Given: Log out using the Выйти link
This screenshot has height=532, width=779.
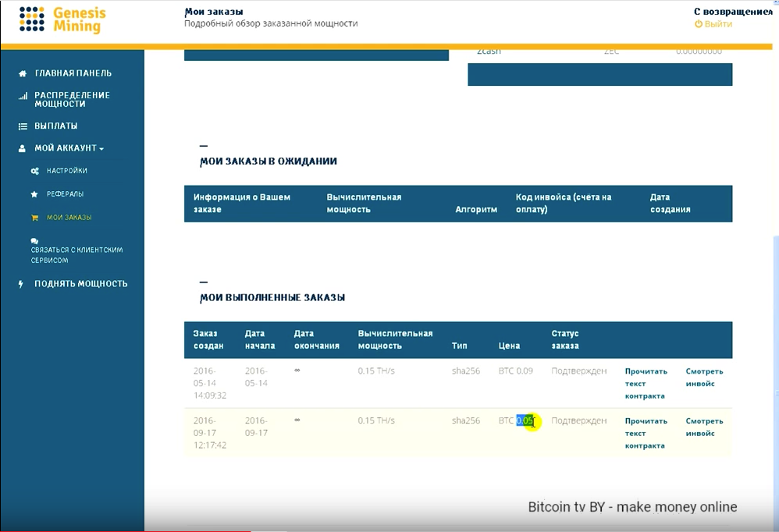Looking at the screenshot, I should 713,24.
